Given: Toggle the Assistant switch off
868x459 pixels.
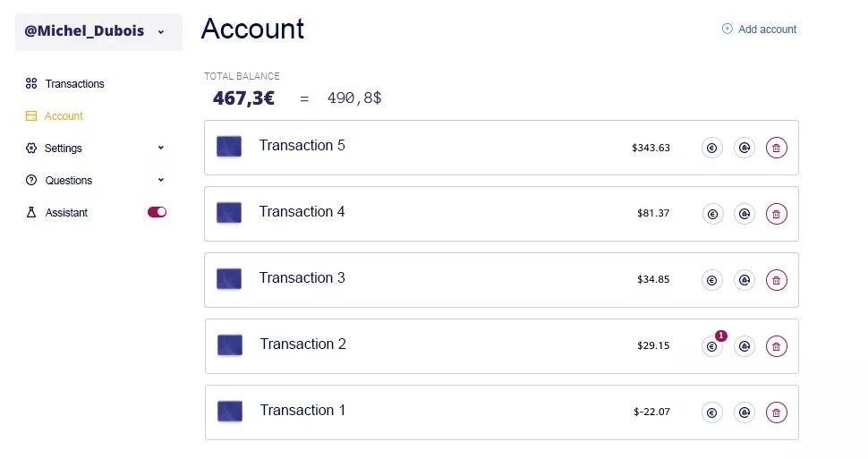Looking at the screenshot, I should click(157, 213).
